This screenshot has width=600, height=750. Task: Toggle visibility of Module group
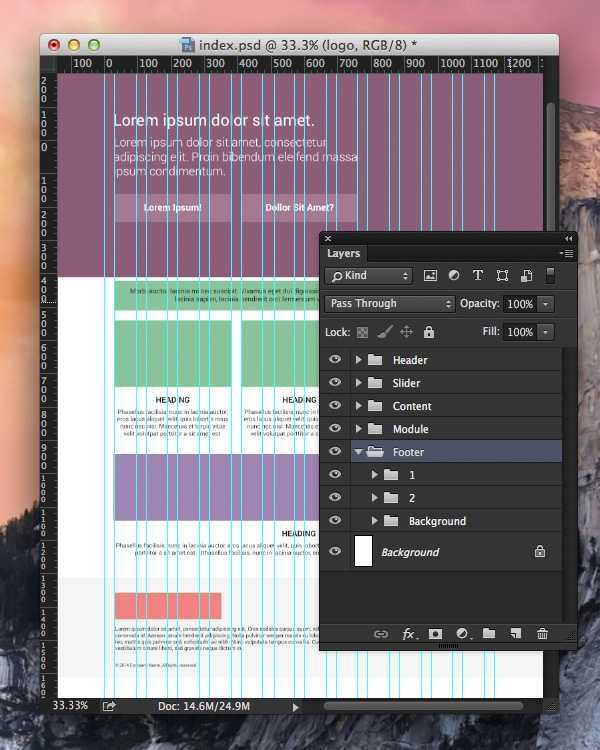coord(335,429)
